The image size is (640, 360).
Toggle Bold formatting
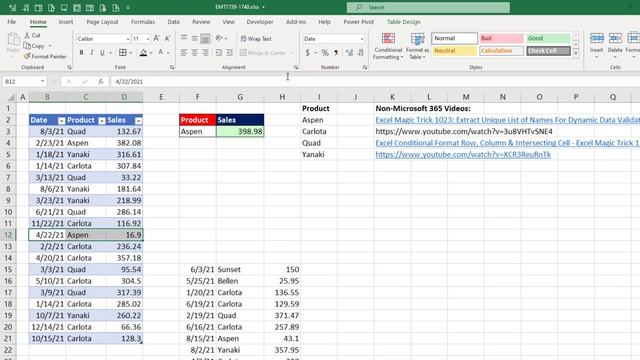tap(81, 52)
